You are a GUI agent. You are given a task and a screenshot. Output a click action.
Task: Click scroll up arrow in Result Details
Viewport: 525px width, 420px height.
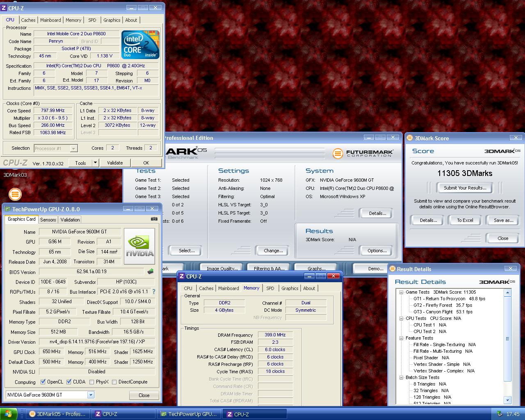[508, 292]
